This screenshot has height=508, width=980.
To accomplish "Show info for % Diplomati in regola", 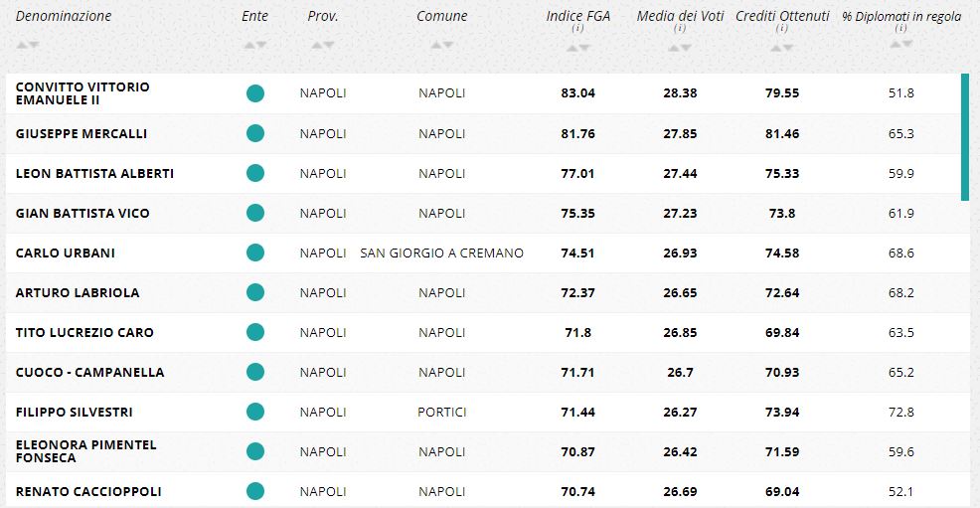I will point(900,29).
